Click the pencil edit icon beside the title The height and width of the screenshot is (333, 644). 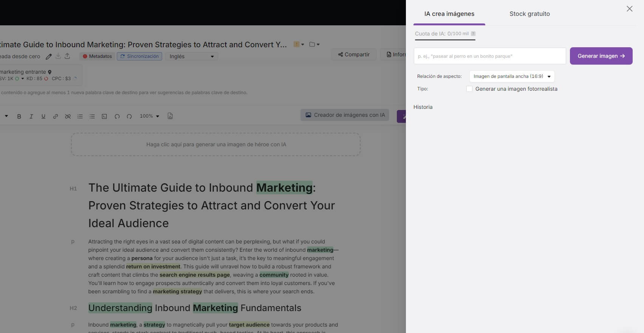tap(49, 57)
